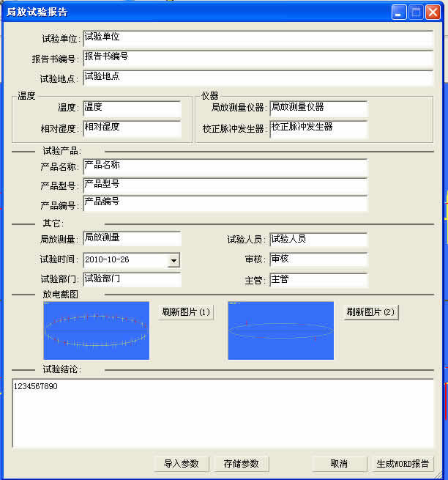Click the 产品型号 input field

pyautogui.click(x=225, y=186)
